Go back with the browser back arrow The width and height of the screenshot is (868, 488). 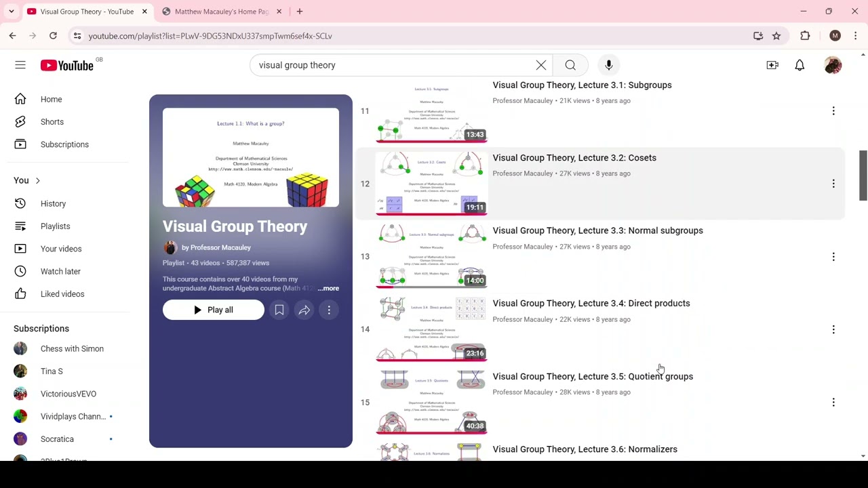[13, 35]
